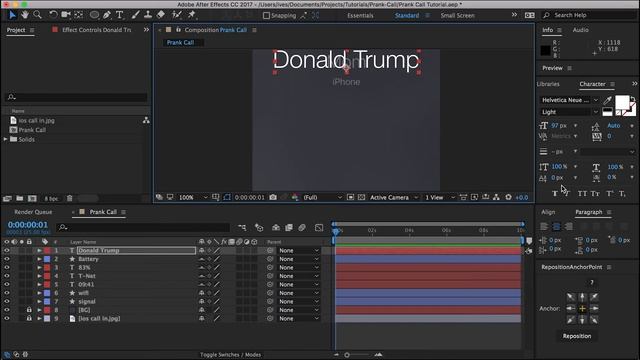Select the Eraser tool

pos(161,15)
